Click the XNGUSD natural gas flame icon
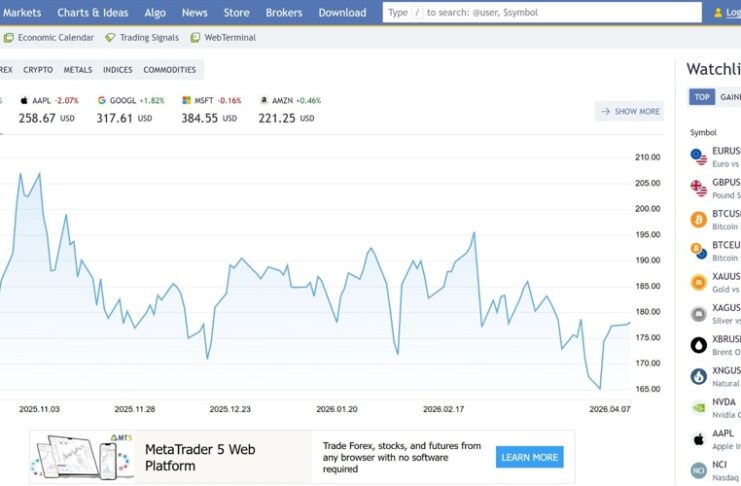Viewport: 741px width, 486px height. pos(698,377)
